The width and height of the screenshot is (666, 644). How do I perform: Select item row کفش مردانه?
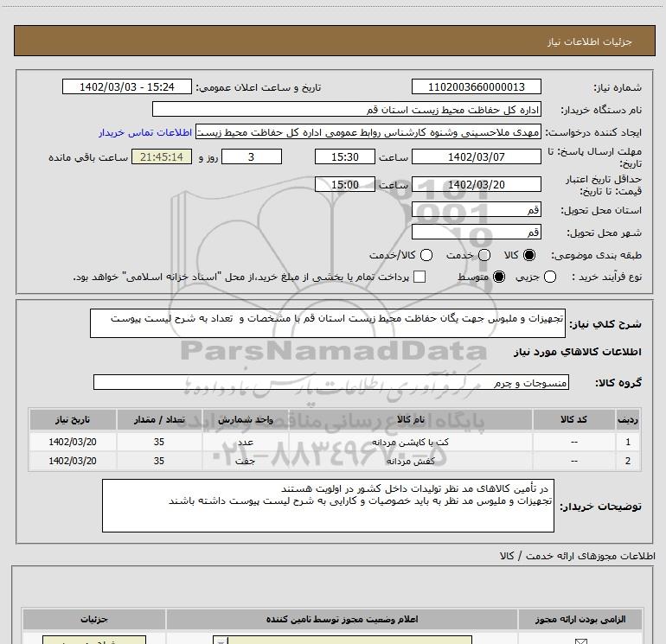pos(335,461)
